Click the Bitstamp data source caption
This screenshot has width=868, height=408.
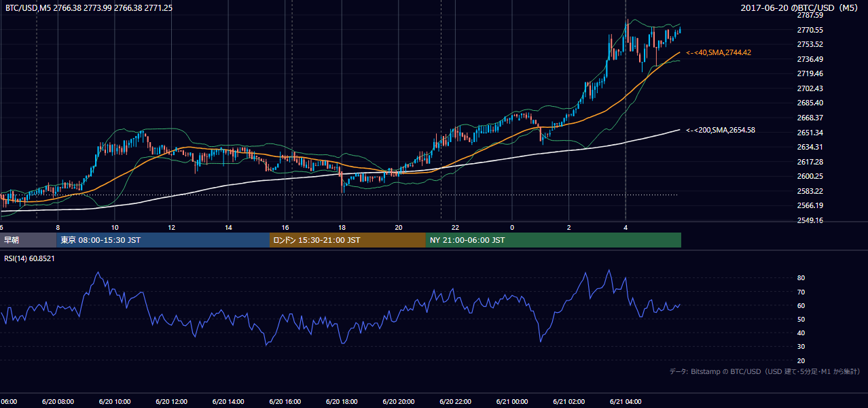765,371
